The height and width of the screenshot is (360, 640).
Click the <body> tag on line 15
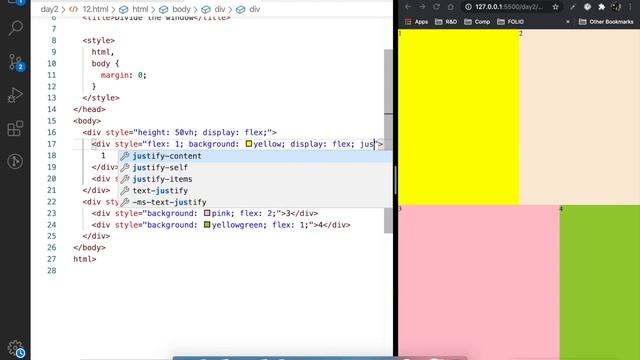coord(87,121)
